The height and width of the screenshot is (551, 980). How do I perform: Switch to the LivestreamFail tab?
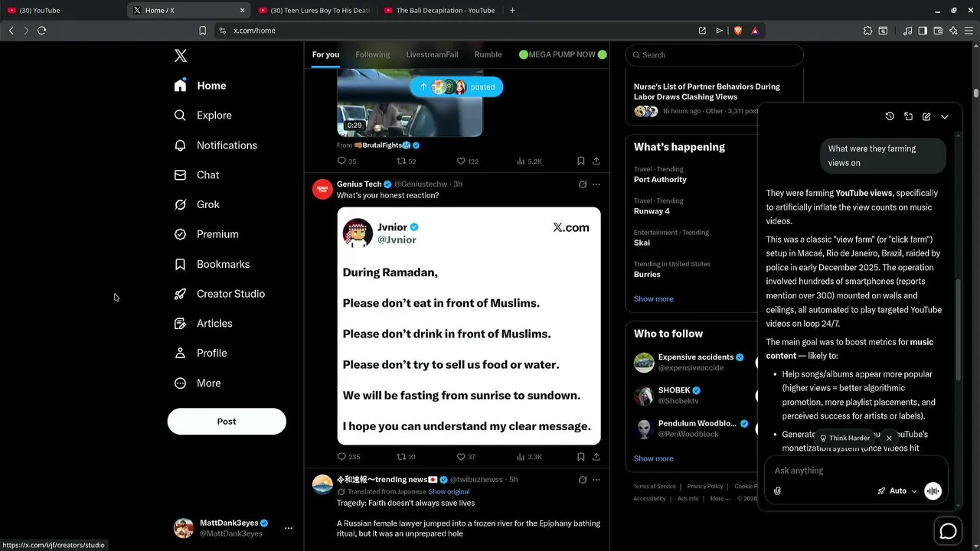pos(432,54)
